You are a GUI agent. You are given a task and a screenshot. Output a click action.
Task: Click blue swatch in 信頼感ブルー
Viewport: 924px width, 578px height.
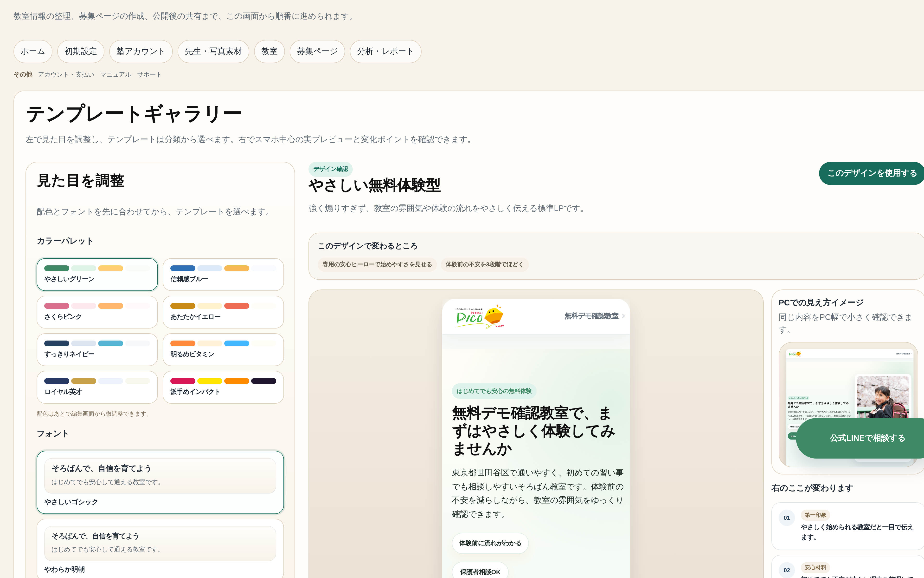[182, 268]
